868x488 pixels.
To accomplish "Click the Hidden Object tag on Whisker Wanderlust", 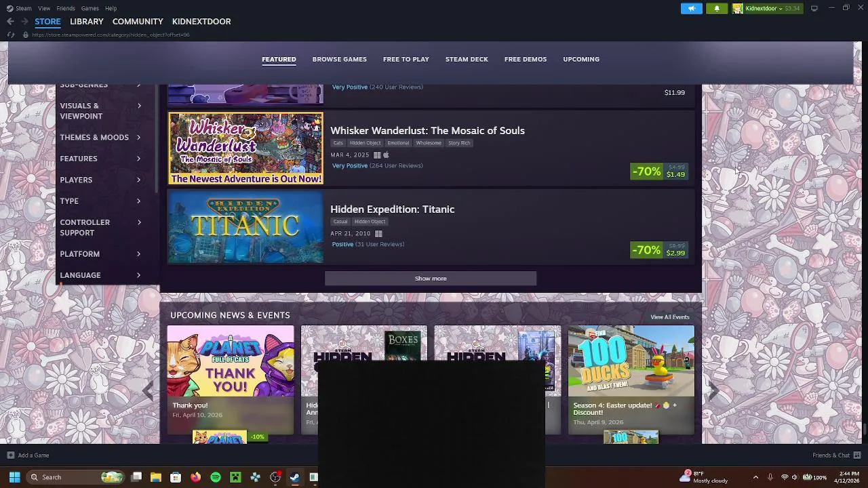I will coord(365,143).
